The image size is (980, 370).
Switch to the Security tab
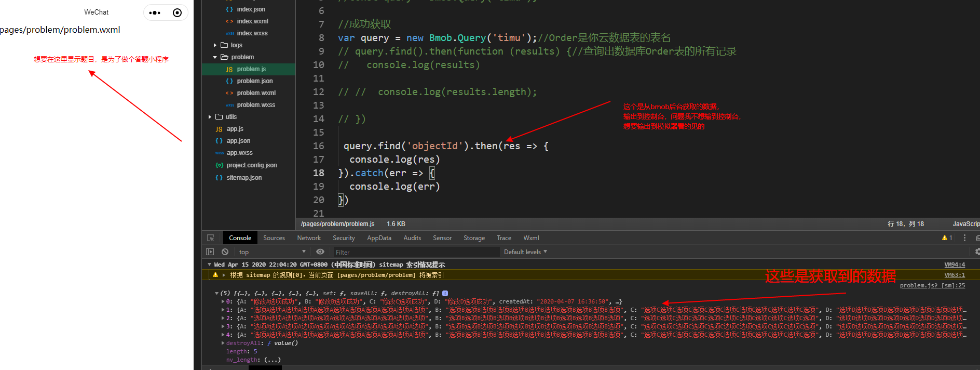click(344, 238)
